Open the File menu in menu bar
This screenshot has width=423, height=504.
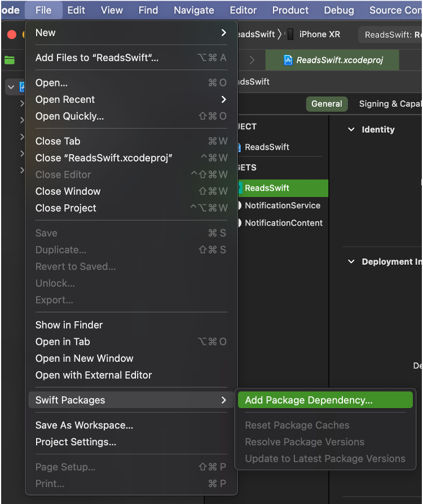tap(43, 10)
